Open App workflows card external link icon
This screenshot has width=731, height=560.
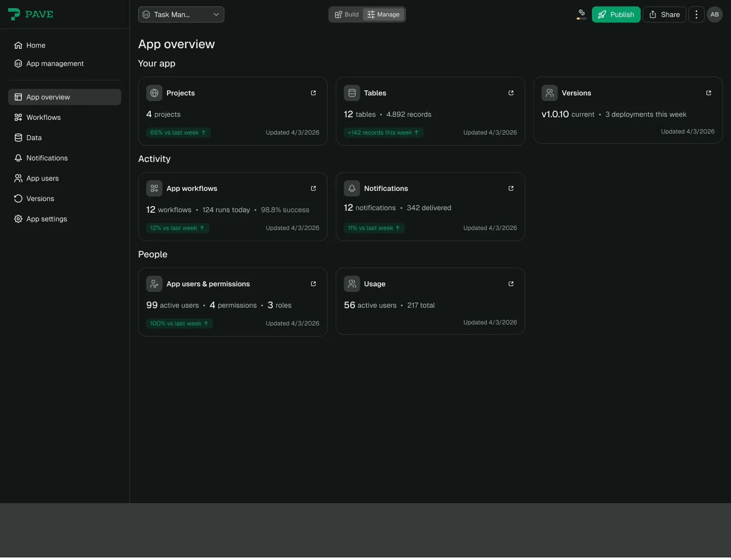click(x=313, y=188)
